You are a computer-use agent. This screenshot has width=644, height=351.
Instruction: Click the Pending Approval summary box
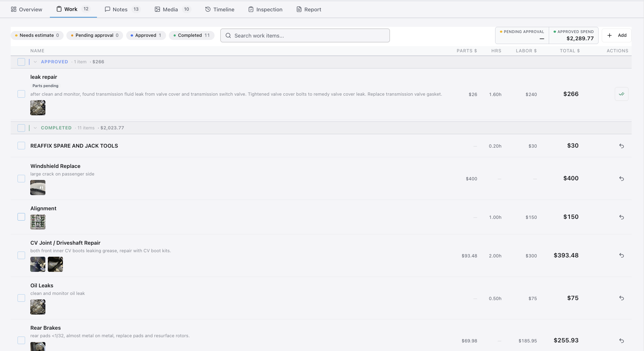pyautogui.click(x=522, y=35)
